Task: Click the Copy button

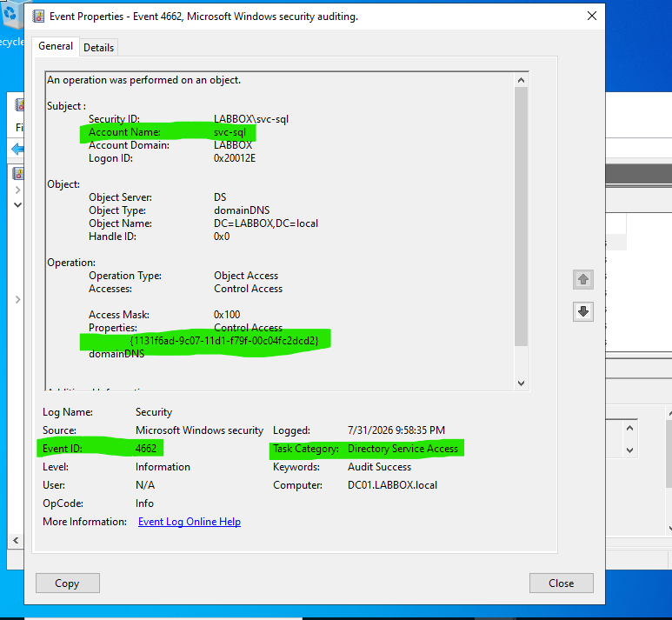Action: (x=68, y=583)
